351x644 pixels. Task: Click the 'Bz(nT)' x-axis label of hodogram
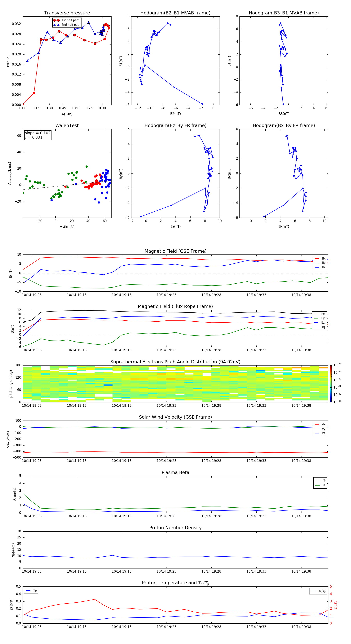click(175, 227)
